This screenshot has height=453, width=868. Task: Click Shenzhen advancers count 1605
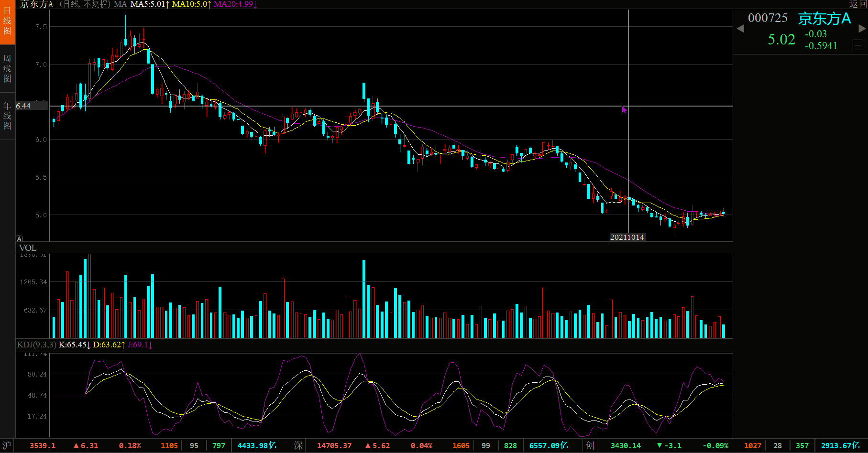[x=461, y=445]
